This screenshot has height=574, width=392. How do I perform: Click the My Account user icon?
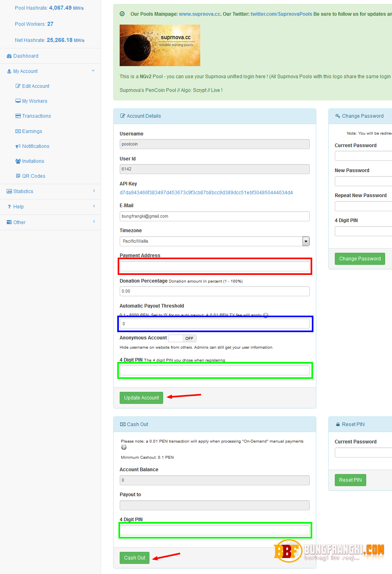[x=9, y=71]
